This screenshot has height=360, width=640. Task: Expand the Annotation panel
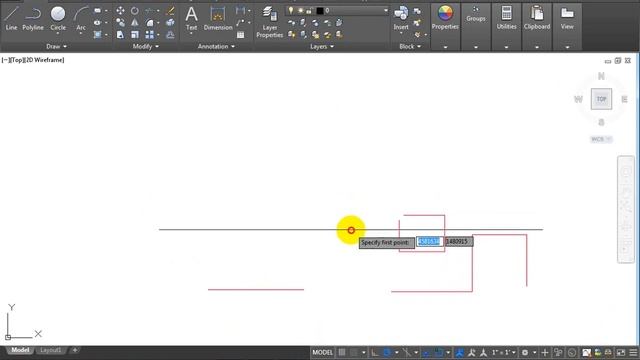click(216, 47)
